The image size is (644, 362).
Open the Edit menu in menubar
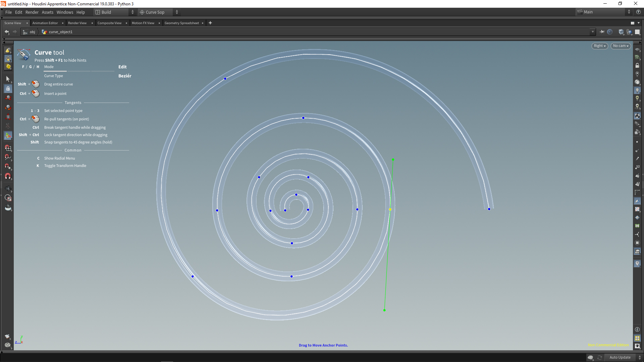coord(18,12)
